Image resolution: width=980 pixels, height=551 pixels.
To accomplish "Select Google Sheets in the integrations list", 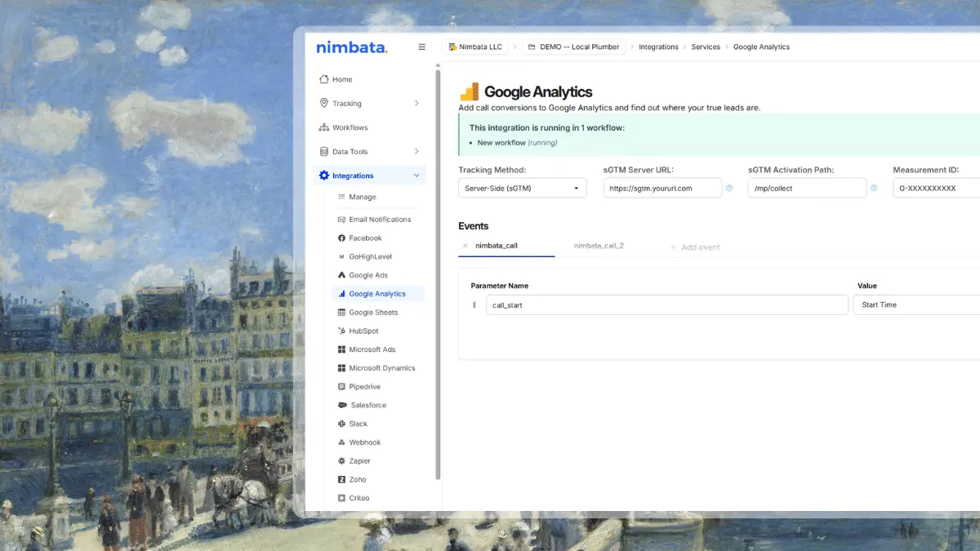I will coord(373,313).
